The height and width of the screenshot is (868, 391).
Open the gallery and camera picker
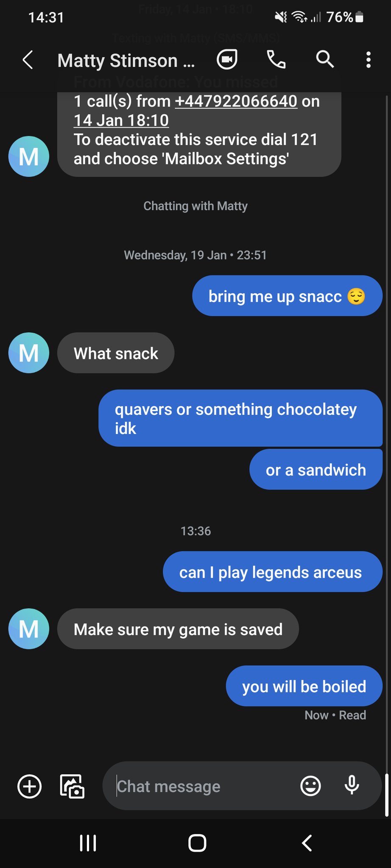coord(72,787)
